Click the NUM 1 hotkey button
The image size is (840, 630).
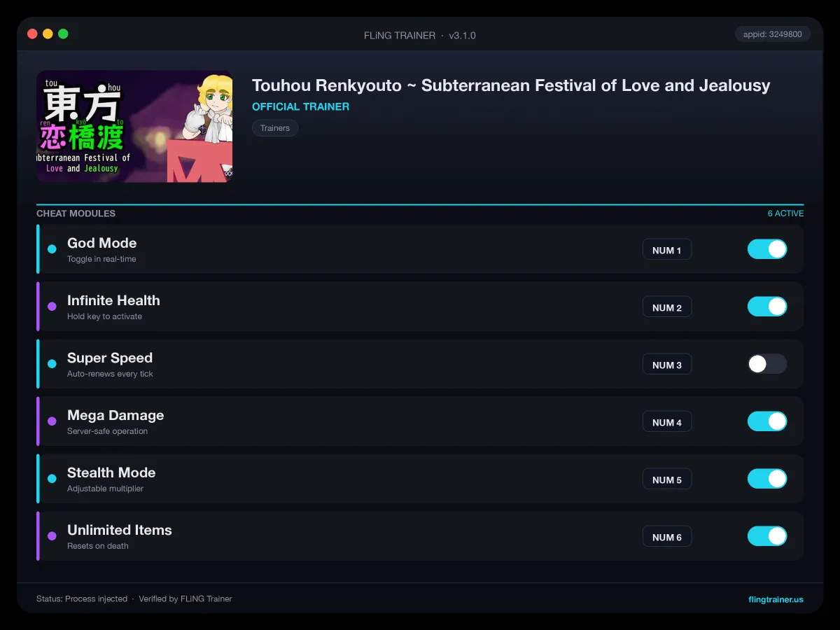667,250
